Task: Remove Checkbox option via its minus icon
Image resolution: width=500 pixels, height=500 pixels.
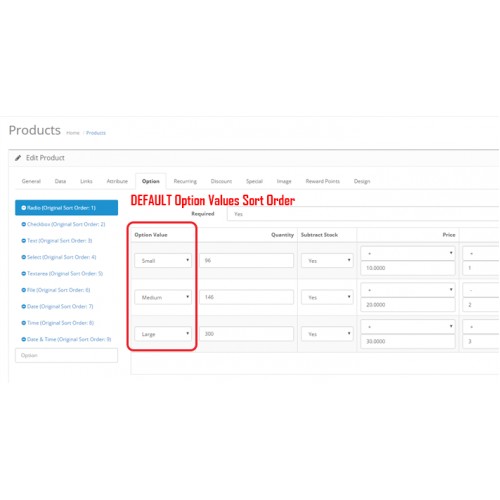Action: point(24,224)
